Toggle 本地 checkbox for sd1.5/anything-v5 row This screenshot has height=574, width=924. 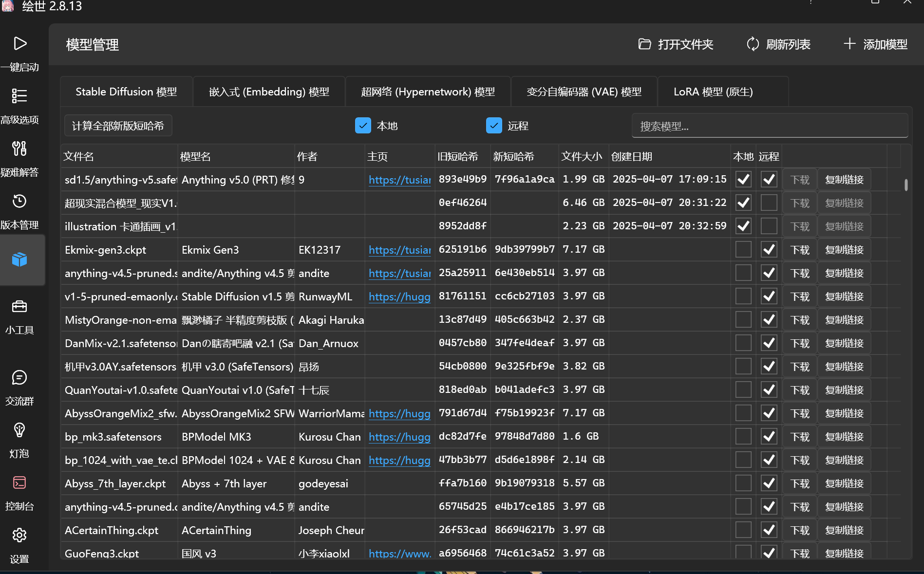(x=743, y=179)
